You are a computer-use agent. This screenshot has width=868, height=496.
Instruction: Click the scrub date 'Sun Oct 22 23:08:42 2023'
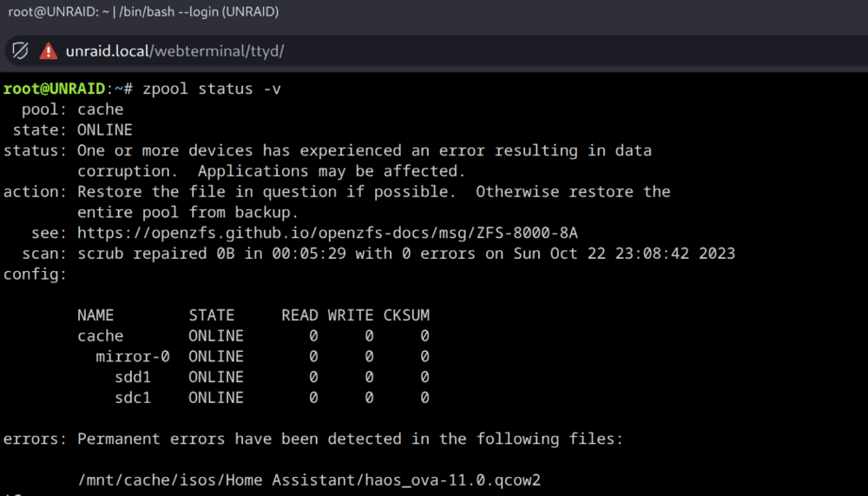624,254
